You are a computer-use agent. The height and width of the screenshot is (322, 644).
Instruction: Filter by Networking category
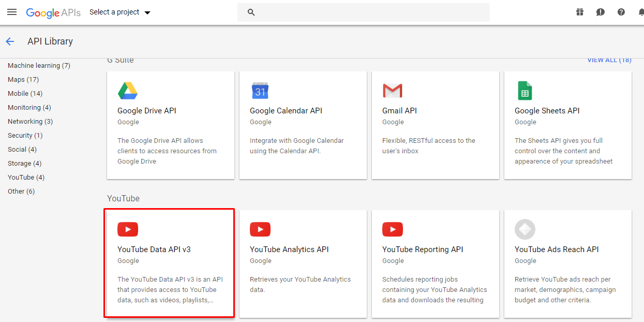click(31, 122)
